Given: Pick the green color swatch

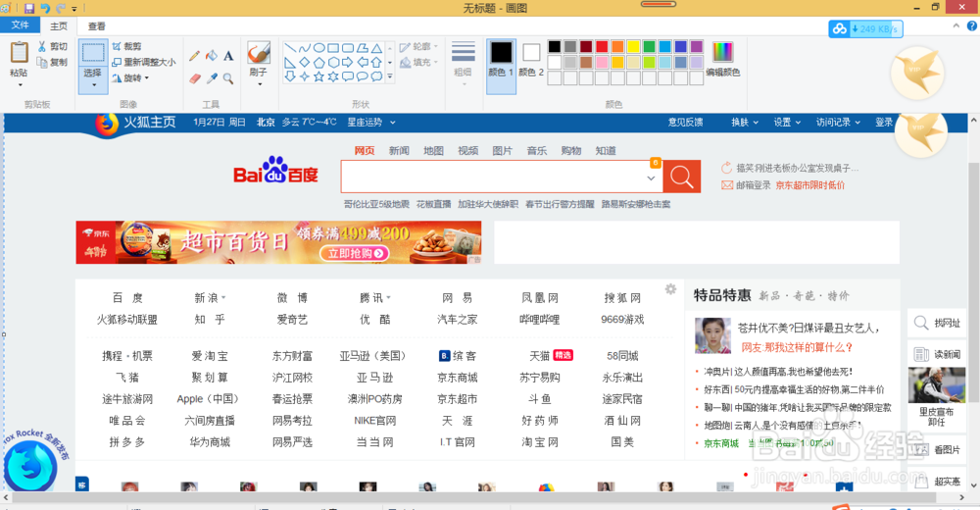Looking at the screenshot, I should click(x=650, y=46).
